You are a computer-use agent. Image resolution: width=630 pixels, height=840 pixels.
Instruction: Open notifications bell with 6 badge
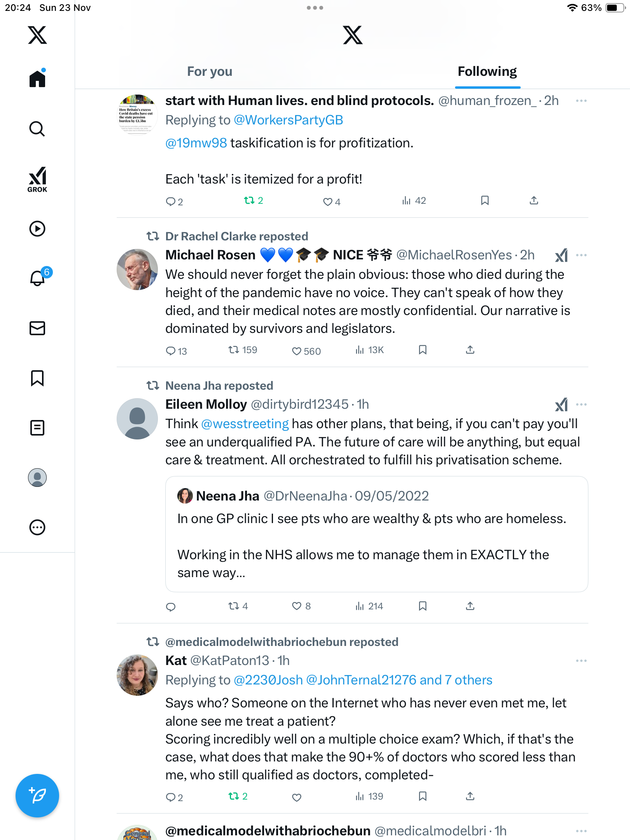point(38,278)
